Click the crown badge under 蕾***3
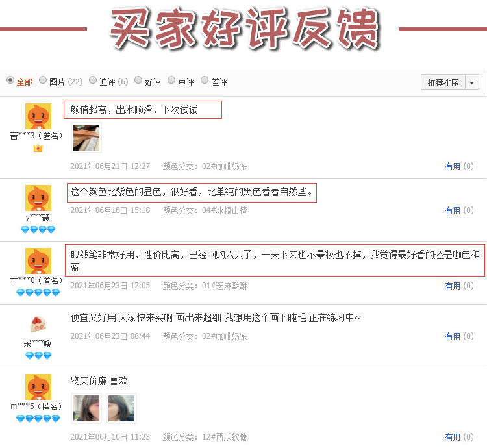 (x=38, y=149)
